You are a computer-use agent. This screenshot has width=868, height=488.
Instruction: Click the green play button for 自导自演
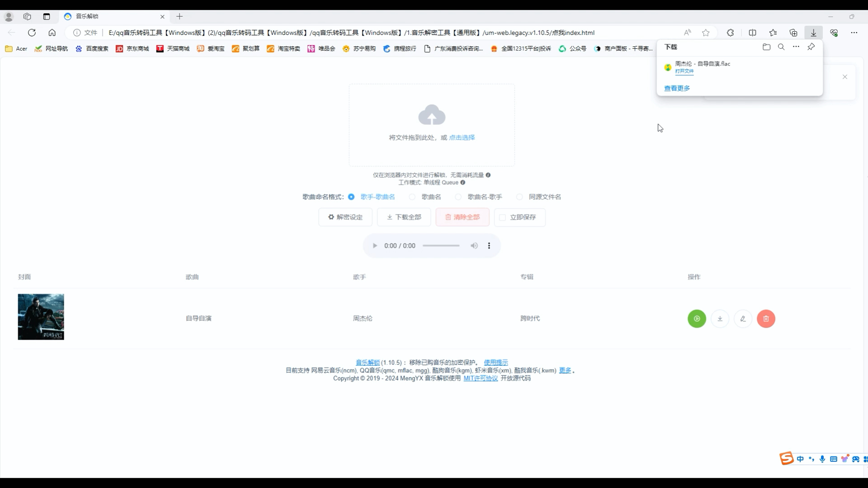(x=697, y=318)
